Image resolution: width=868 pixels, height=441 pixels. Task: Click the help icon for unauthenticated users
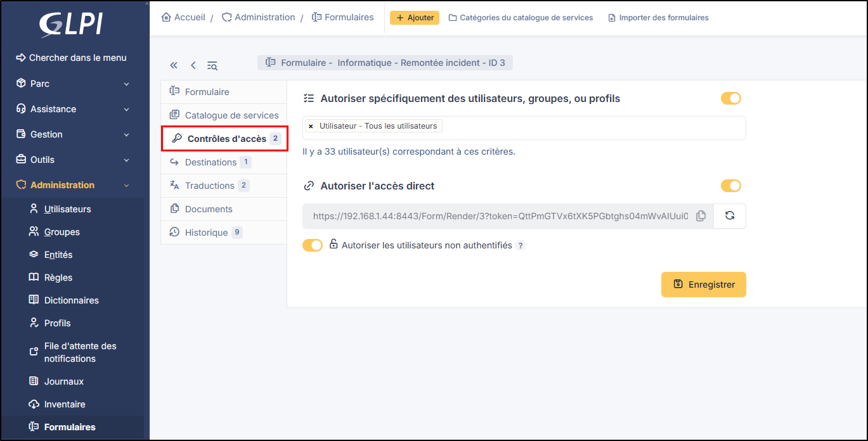click(x=521, y=245)
